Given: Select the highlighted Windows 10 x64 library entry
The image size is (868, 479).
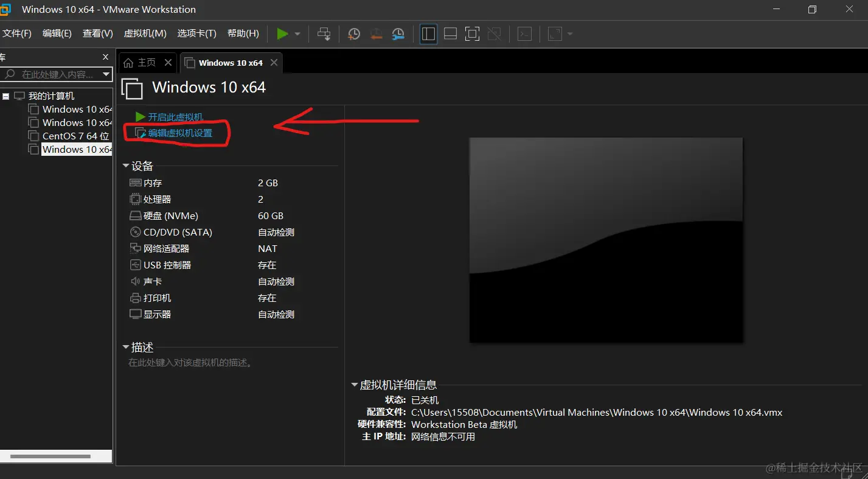Looking at the screenshot, I should (x=77, y=149).
